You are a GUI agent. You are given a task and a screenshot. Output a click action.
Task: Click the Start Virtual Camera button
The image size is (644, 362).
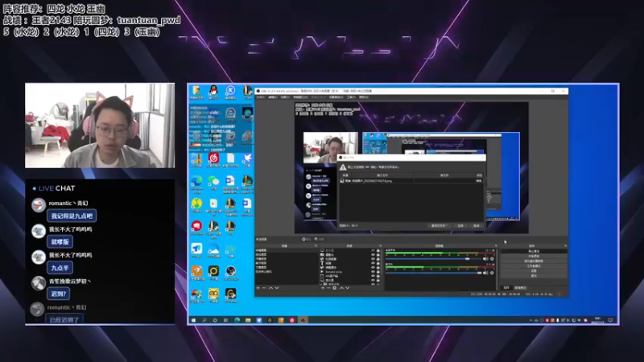coord(534,261)
